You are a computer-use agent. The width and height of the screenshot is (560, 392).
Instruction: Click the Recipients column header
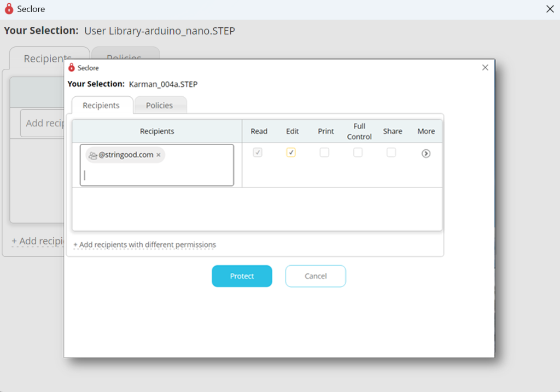tap(157, 131)
